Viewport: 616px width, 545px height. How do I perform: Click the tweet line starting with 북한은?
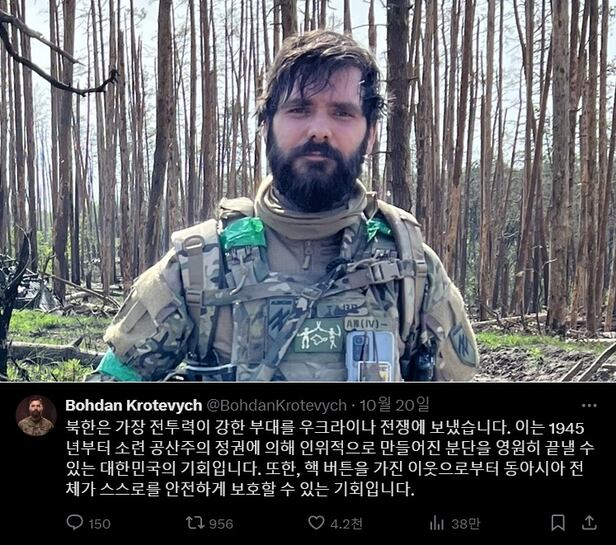click(x=324, y=427)
